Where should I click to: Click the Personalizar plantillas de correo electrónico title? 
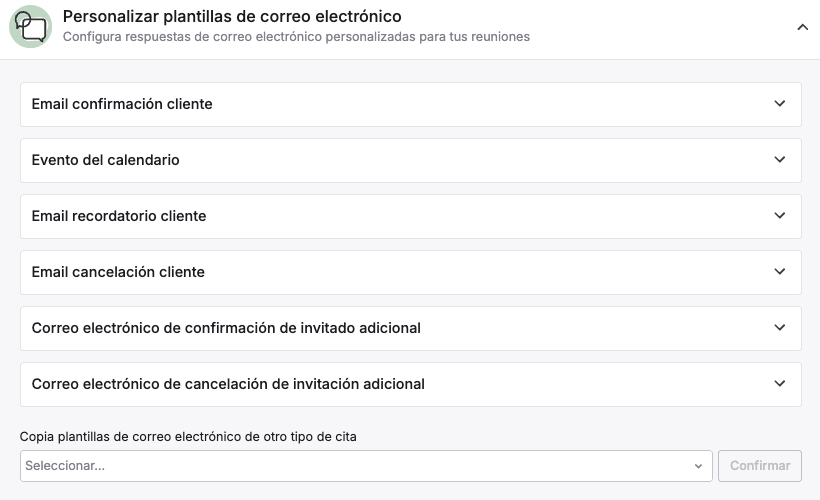232,16
